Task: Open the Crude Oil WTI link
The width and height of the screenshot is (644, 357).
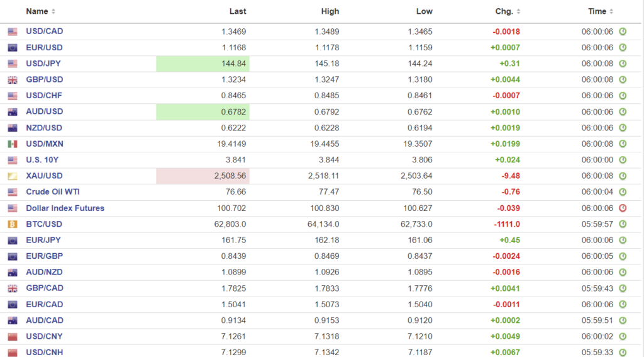Action: 53,192
